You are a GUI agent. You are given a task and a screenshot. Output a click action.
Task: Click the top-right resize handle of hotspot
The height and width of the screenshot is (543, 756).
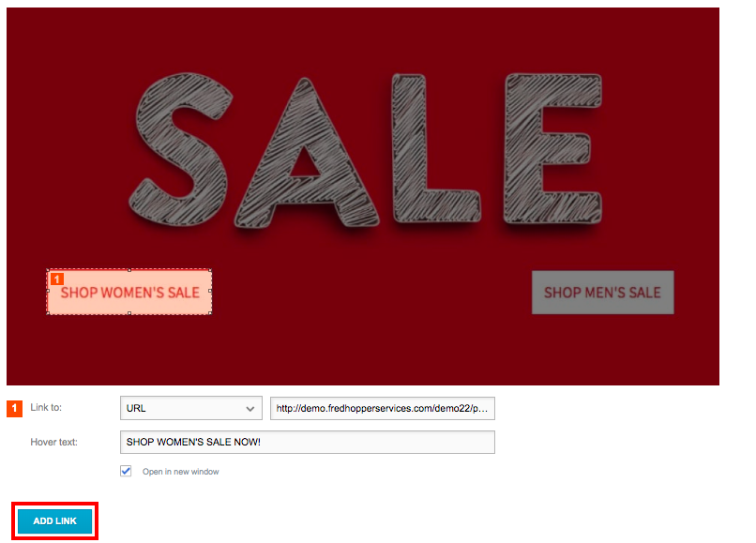coord(210,270)
